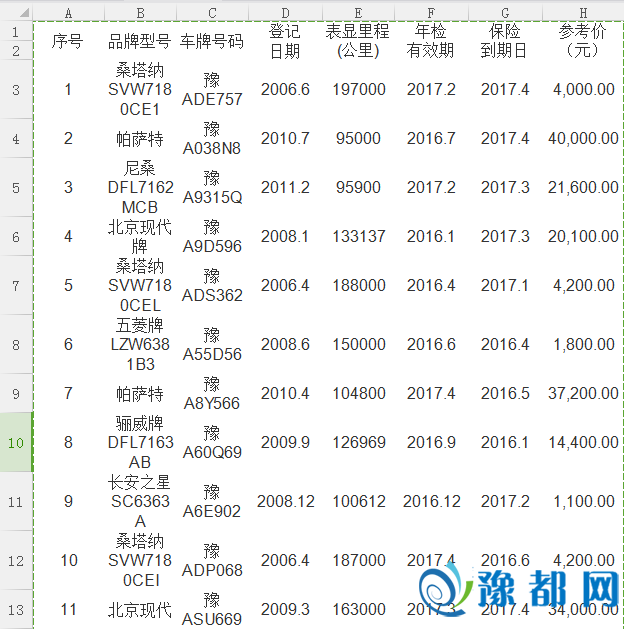This screenshot has height=629, width=624.
Task: Select row 3 header
Action: [16, 89]
